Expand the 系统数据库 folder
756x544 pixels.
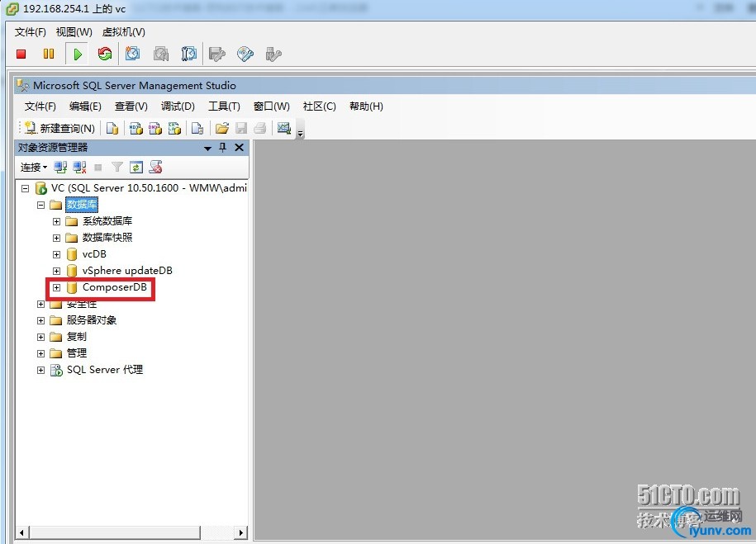(56, 222)
